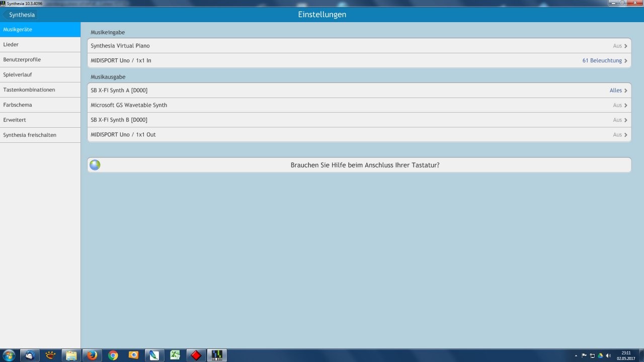Switch to Benutzerprofile in the sidebar

(40, 60)
